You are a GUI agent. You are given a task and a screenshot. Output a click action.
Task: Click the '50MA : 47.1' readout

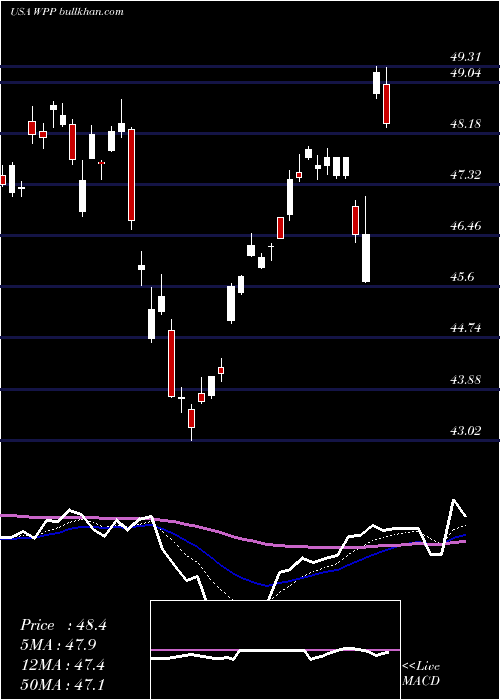click(x=62, y=684)
